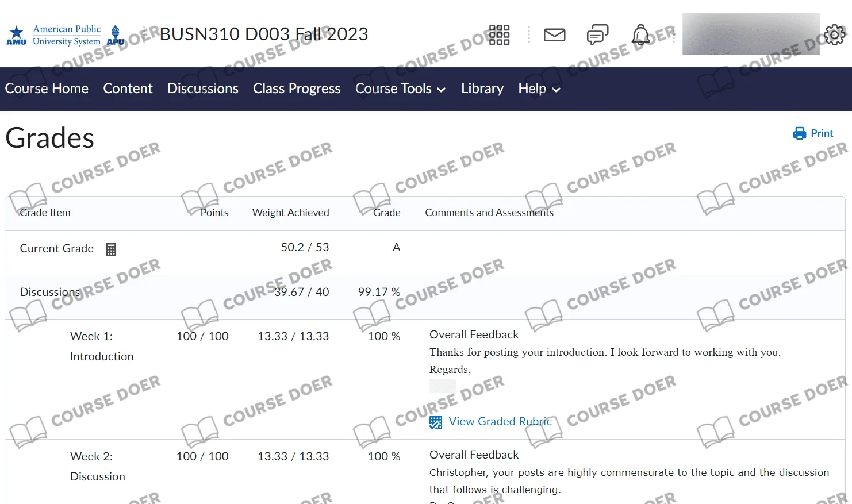Open View Graded Rubric for Week 1
The image size is (852, 504).
500,421
